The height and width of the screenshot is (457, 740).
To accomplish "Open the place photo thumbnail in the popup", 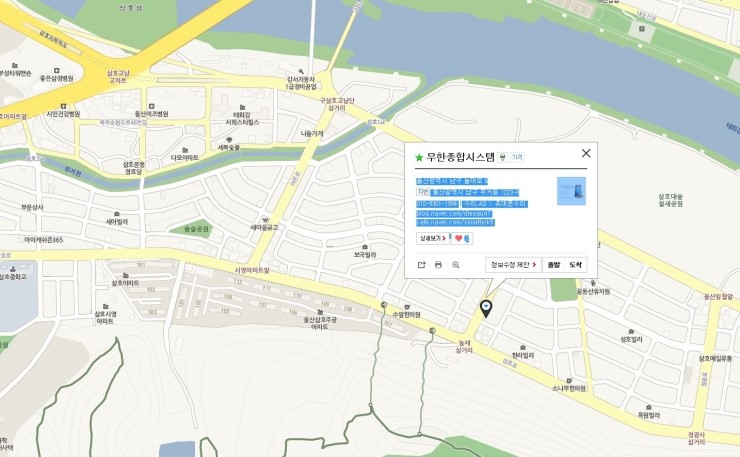I will [x=571, y=191].
